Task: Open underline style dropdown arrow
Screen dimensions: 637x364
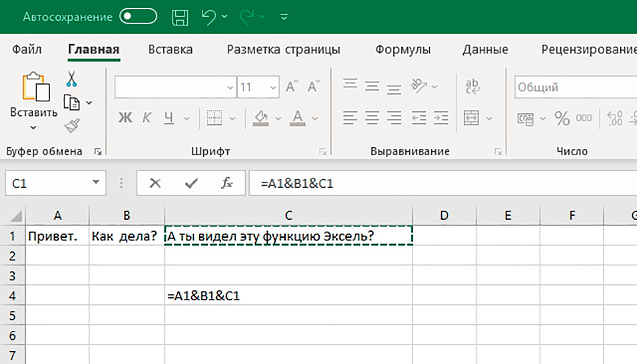Action: click(186, 119)
